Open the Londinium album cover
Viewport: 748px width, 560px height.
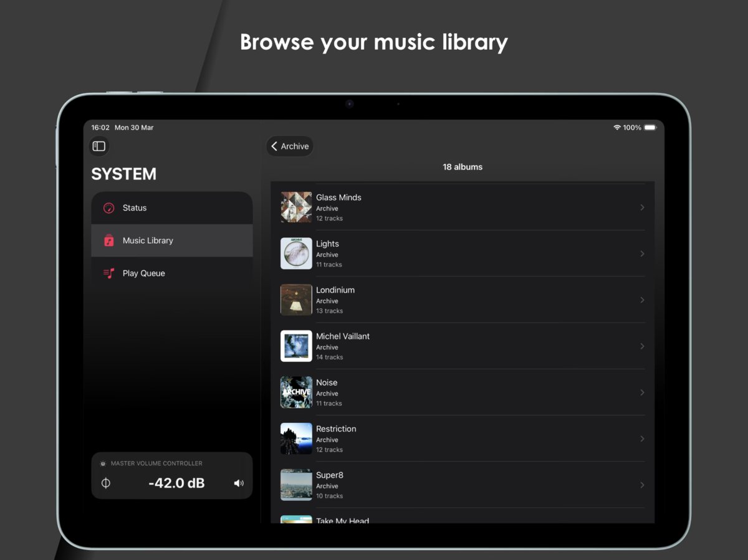[296, 300]
